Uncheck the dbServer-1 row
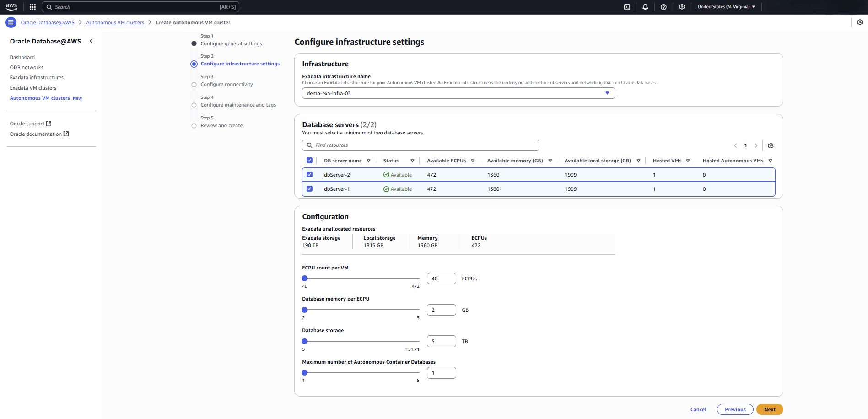The height and width of the screenshot is (419, 868). (x=310, y=188)
